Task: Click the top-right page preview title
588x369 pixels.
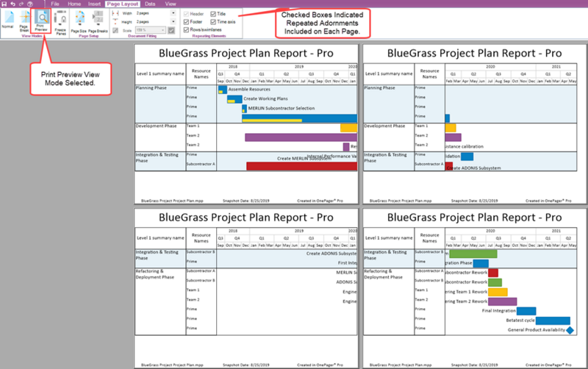Action: (x=474, y=53)
